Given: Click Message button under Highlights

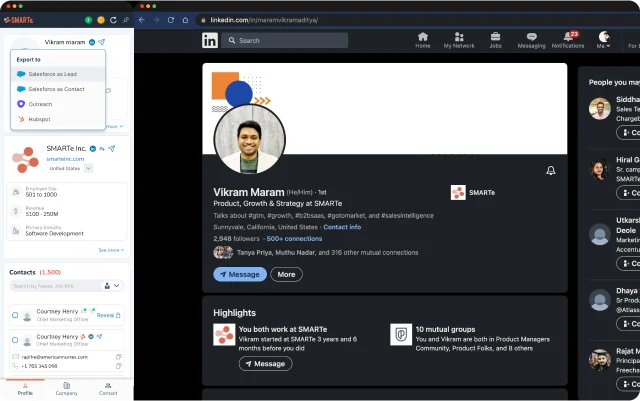Looking at the screenshot, I should pos(265,363).
